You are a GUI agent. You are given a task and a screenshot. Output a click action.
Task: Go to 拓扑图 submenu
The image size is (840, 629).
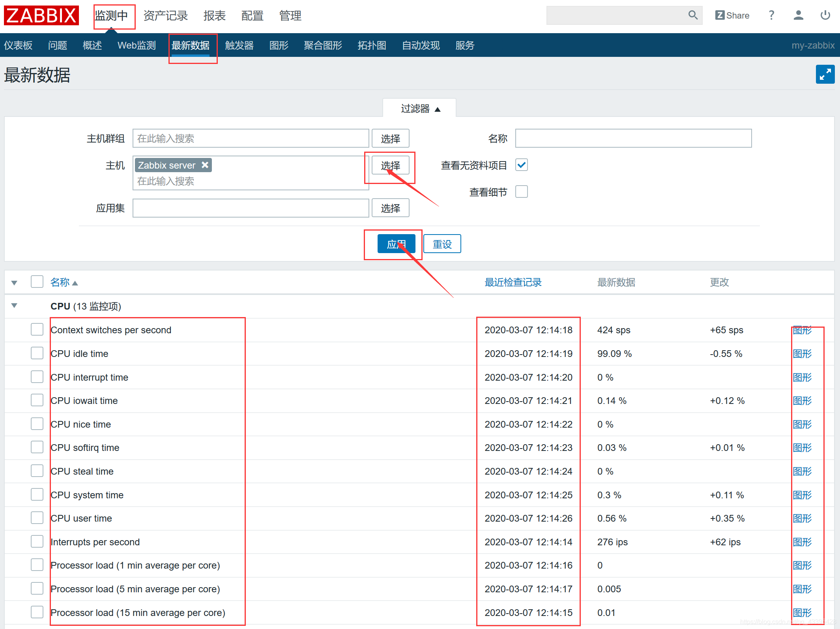[372, 45]
